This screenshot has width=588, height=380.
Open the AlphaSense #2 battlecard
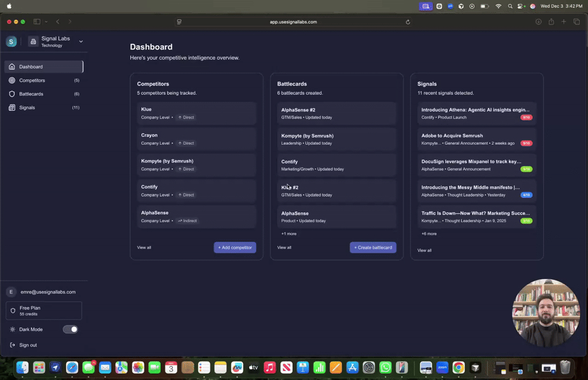336,113
